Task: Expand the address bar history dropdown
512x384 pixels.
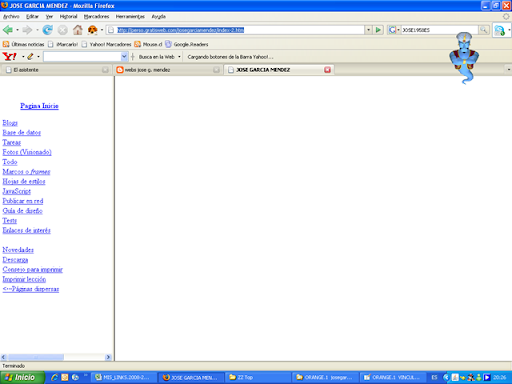Action: pyautogui.click(x=368, y=30)
